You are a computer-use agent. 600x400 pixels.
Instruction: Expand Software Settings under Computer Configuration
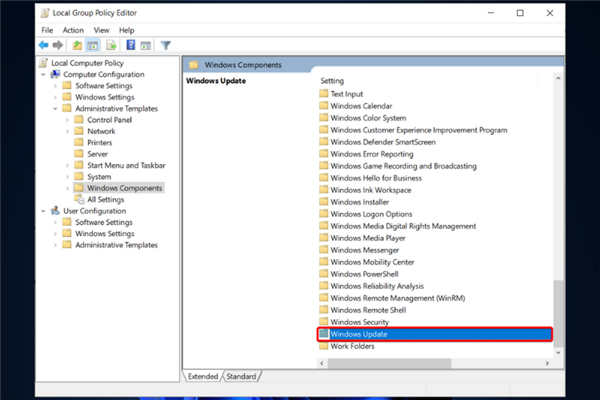pyautogui.click(x=55, y=86)
